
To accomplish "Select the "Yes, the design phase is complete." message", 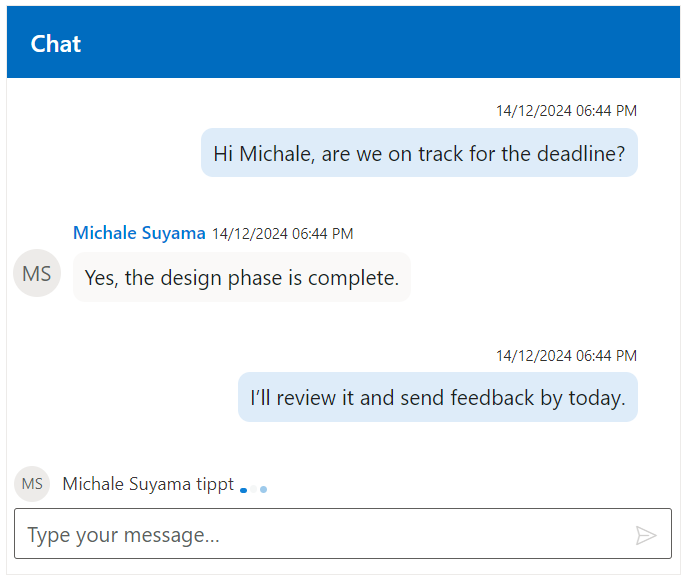I will coord(241,278).
